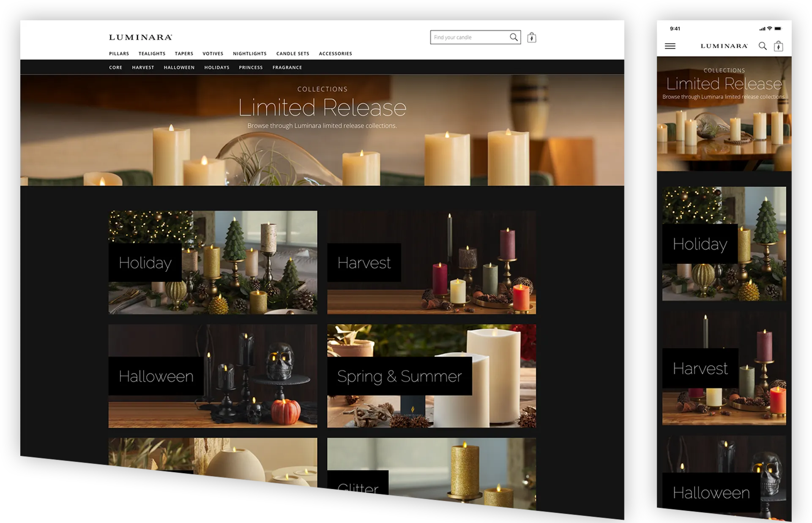Viewport: 812px width, 523px height.
Task: Click the Wi-Fi icon in mobile status bar
Action: pos(770,29)
